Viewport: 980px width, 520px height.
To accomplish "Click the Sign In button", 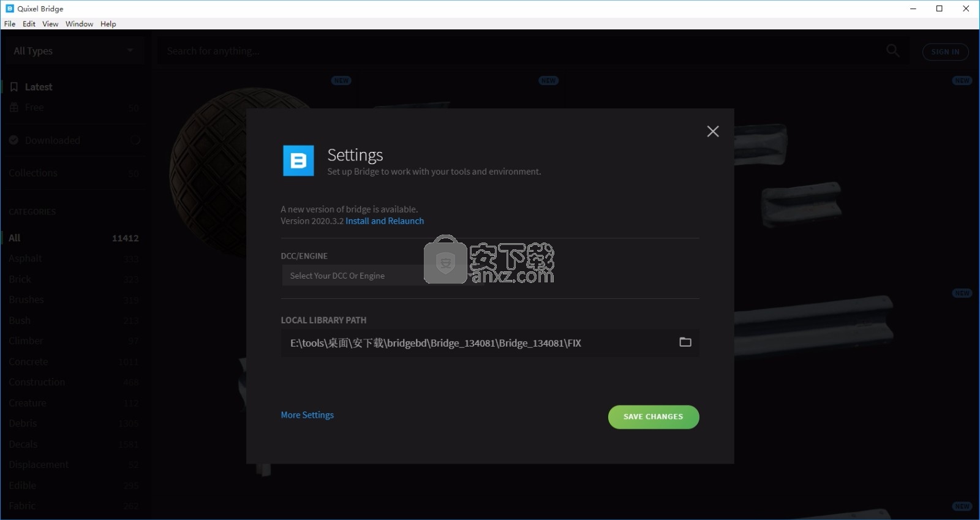I will pyautogui.click(x=945, y=52).
